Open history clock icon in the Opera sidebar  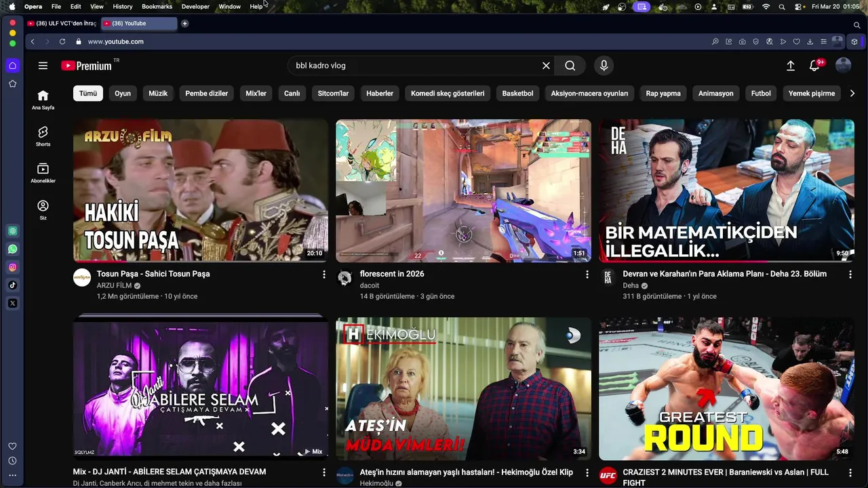point(12,461)
